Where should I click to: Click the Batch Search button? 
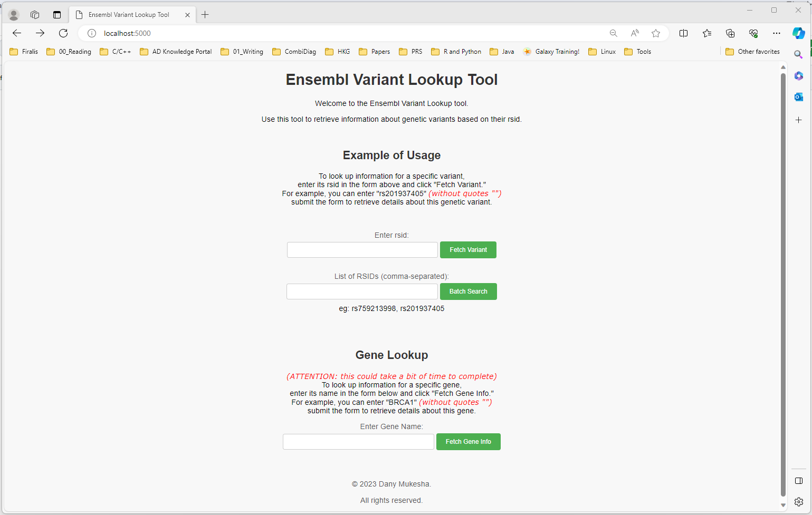point(467,291)
